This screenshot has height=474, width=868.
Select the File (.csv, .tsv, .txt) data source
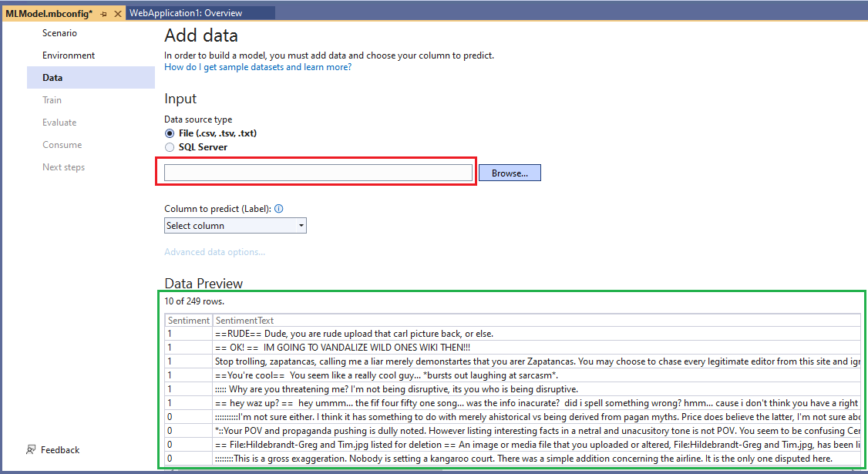tap(169, 133)
